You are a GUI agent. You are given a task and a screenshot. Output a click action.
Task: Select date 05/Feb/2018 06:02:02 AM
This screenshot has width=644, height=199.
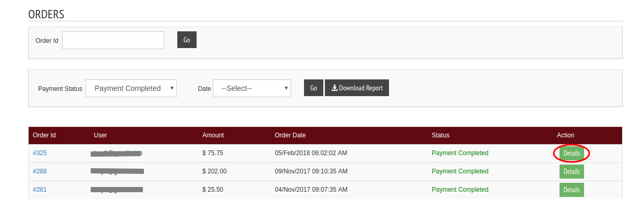[x=311, y=153]
